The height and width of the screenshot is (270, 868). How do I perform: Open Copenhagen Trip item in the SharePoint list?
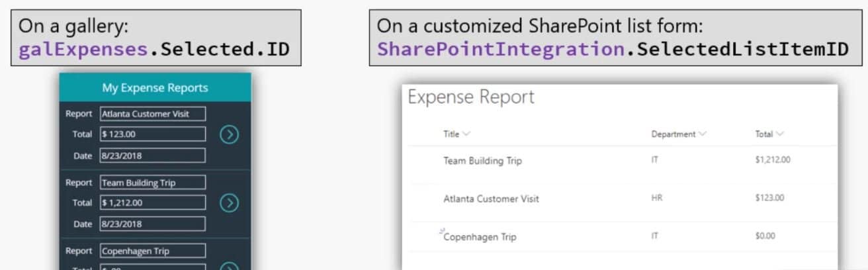480,237
